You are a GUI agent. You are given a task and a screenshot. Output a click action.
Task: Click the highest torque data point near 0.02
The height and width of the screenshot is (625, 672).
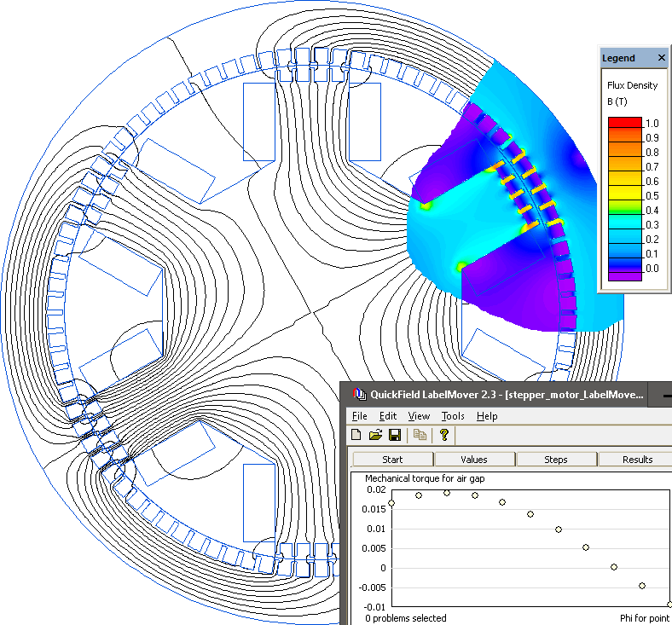pos(447,493)
